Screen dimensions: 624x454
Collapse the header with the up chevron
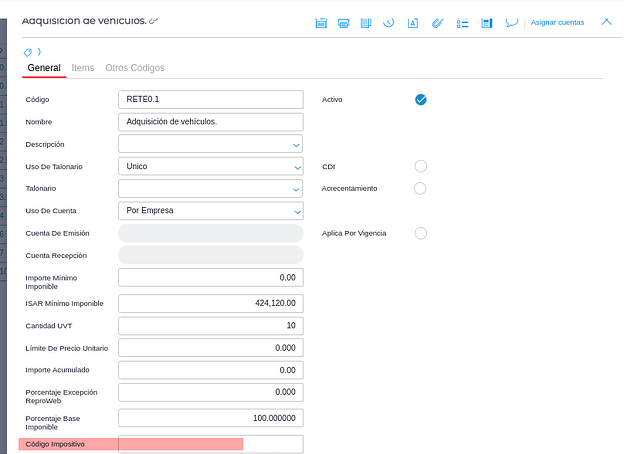(606, 21)
